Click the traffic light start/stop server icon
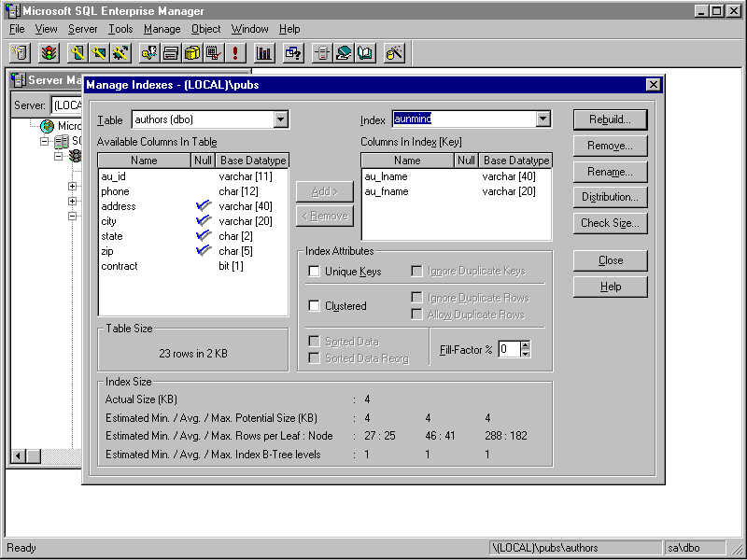 tap(47, 53)
